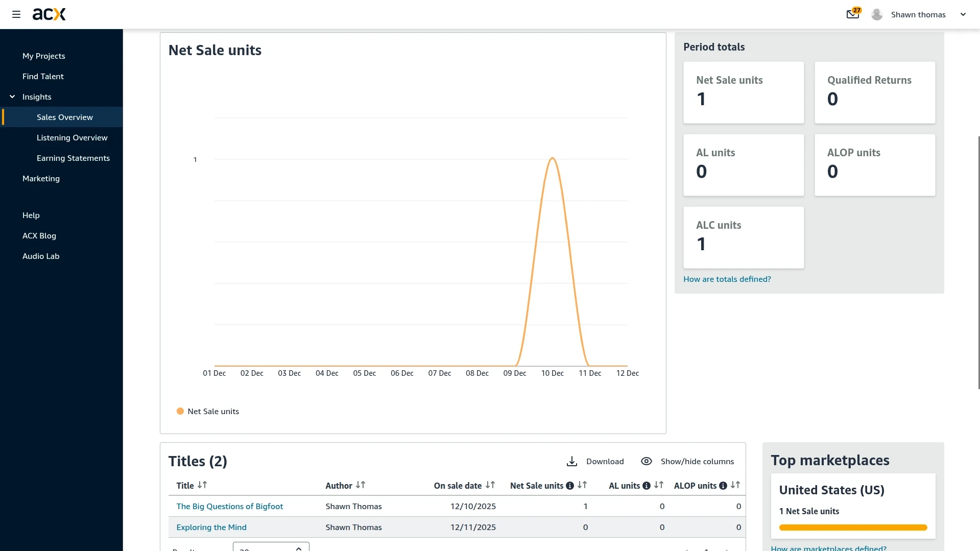Image resolution: width=980 pixels, height=551 pixels.
Task: Click the Download icon in Titles
Action: coord(572,462)
